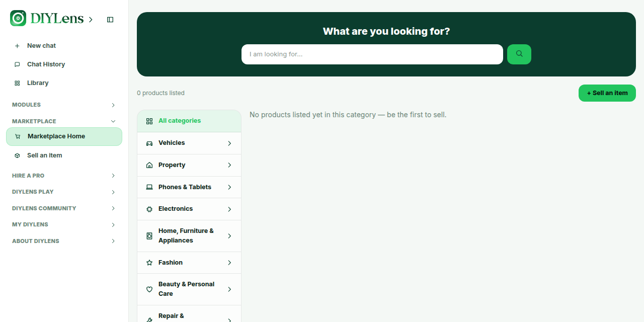Go to Marketplace Home
Viewport: 644px width, 322px height.
64,136
